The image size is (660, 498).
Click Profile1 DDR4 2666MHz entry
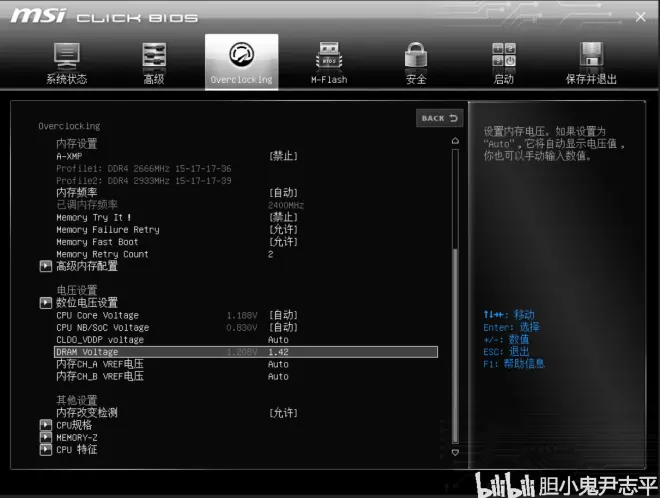pos(144,168)
